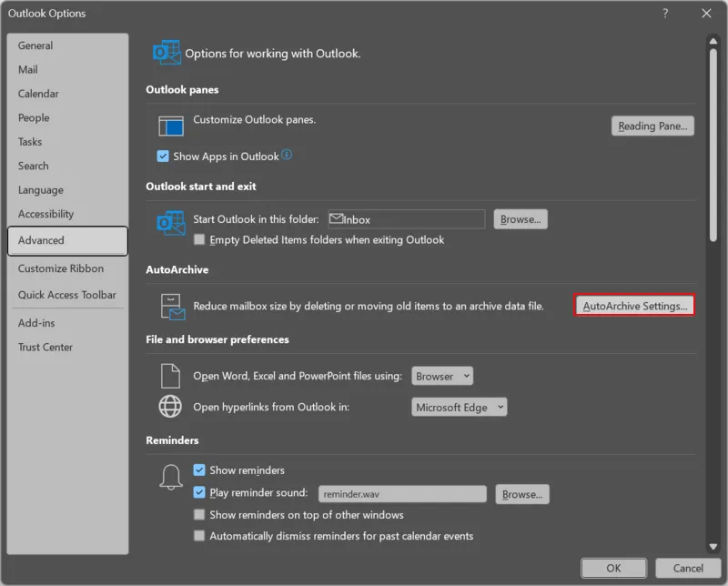Click the Outlook start and exit icon
The width and height of the screenshot is (728, 586).
click(x=171, y=223)
